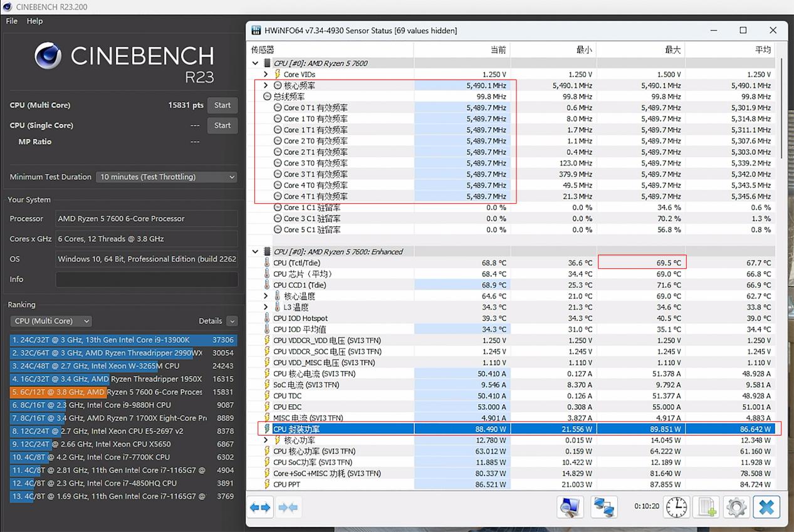Click the Info text field
Screen dimensions: 794x532
pos(146,279)
